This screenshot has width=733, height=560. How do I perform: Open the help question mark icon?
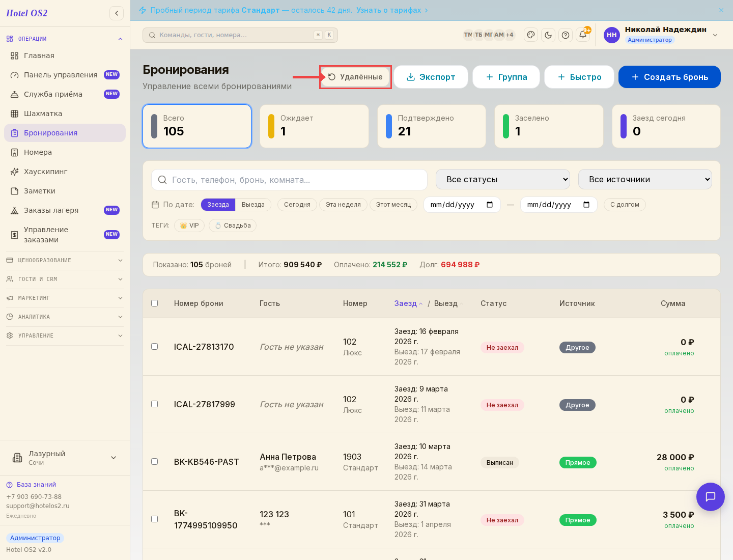click(566, 35)
